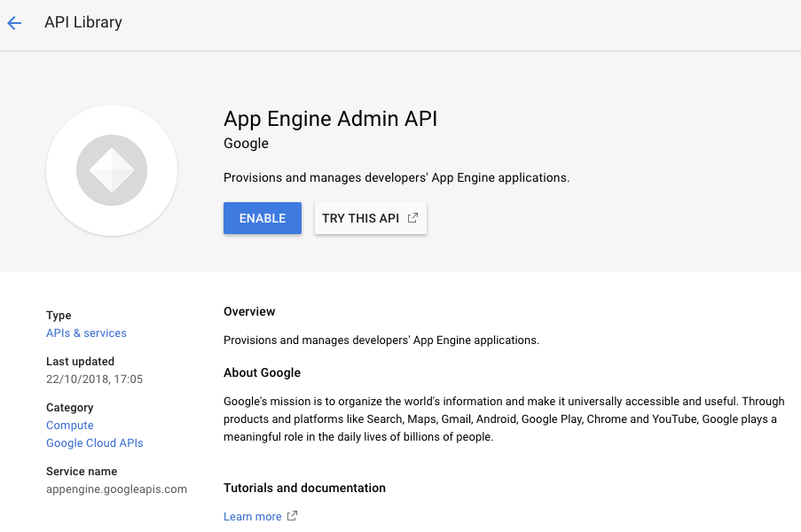Viewport: 801px width, 532px height.
Task: Select the service name appengine.googleapis.com
Action: tap(116, 489)
